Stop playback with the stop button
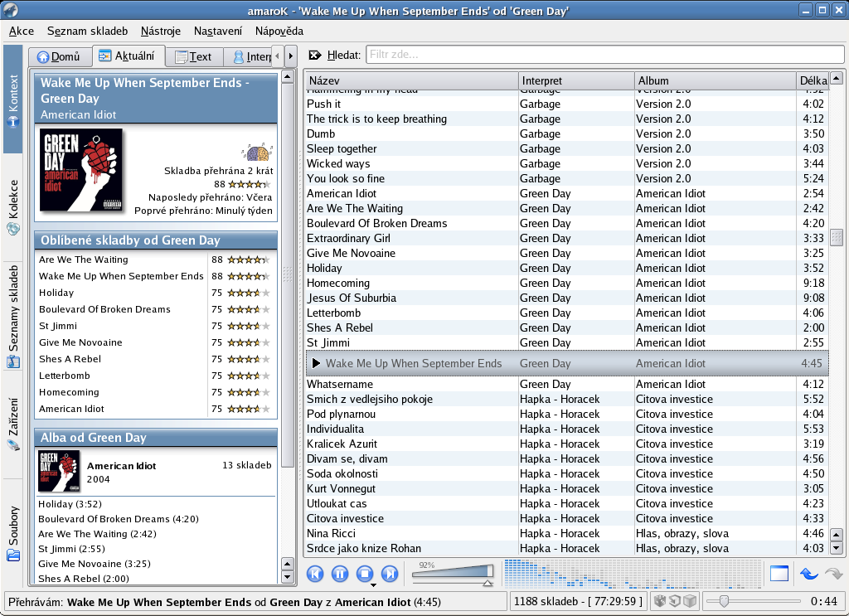Viewport: 849px width, 616px height. point(365,573)
